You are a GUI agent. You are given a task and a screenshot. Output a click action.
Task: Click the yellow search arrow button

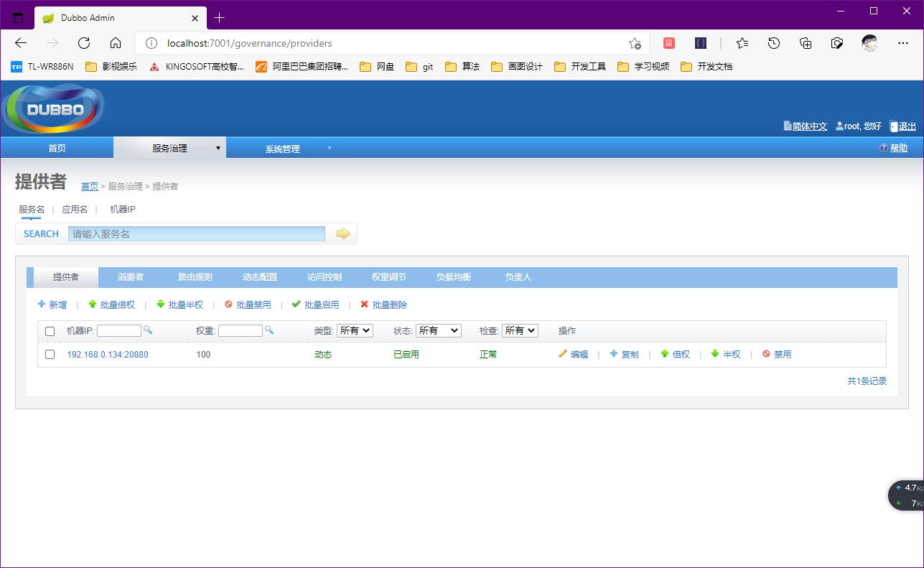click(343, 233)
